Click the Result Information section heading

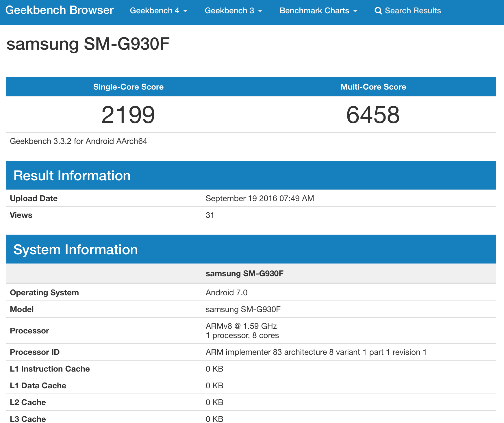[x=72, y=176]
